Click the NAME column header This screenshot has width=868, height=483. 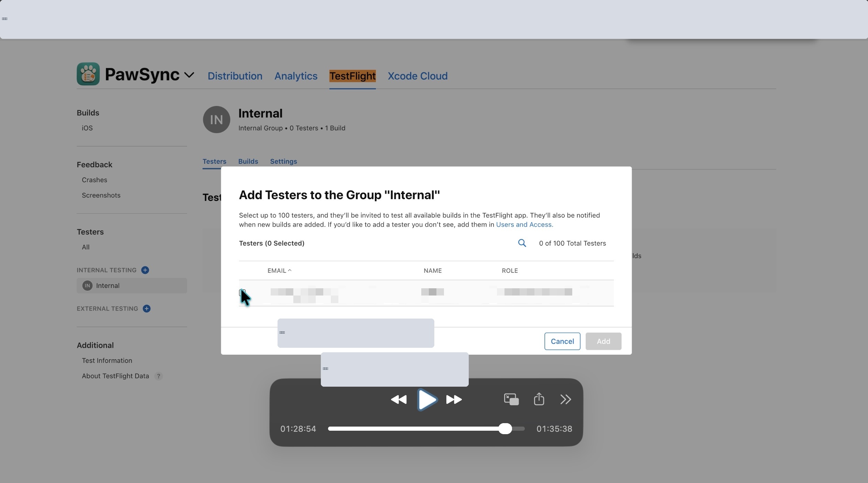pos(433,271)
